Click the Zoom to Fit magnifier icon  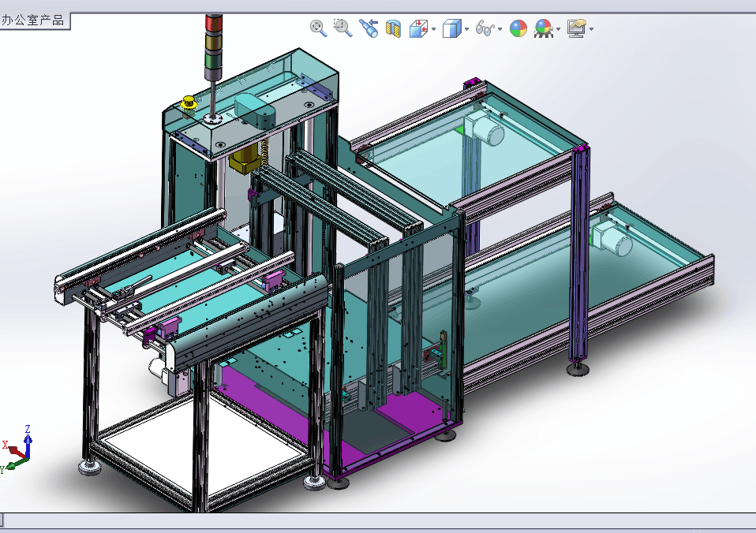coord(318,28)
